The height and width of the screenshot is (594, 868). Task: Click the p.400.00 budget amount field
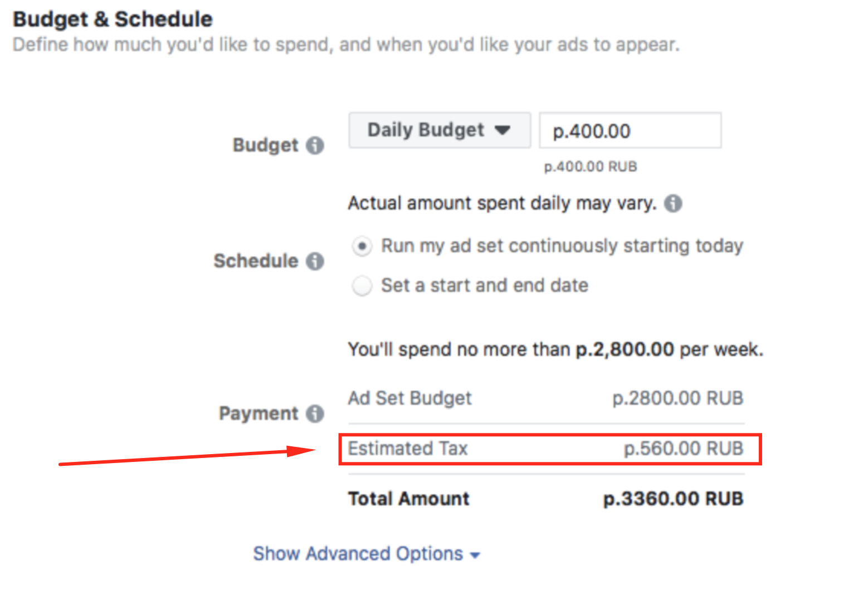630,130
